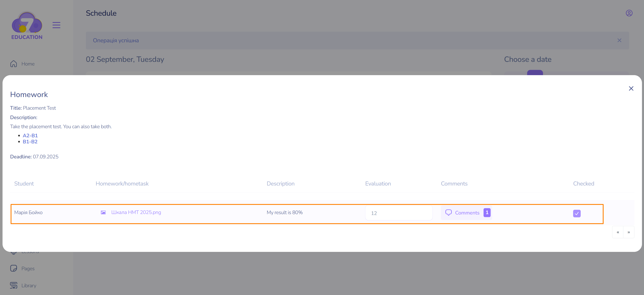Dismiss the 'Операція успішна' notification

619,41
